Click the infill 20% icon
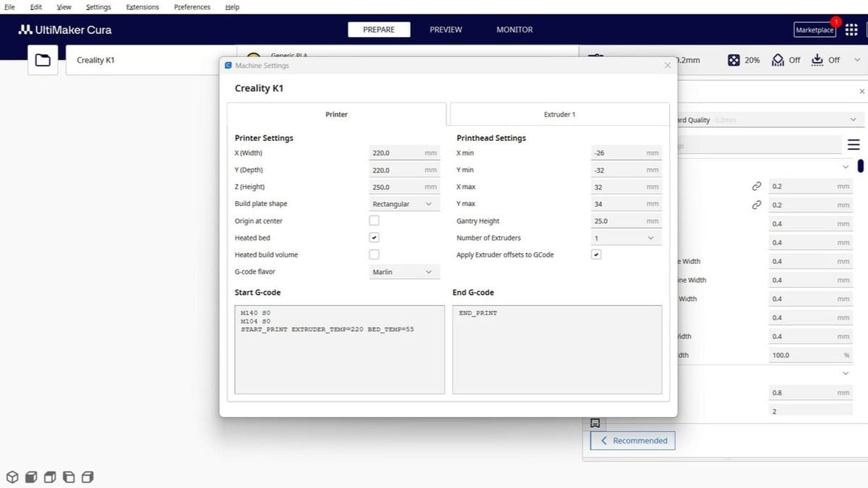The height and width of the screenshot is (488, 868). [733, 60]
